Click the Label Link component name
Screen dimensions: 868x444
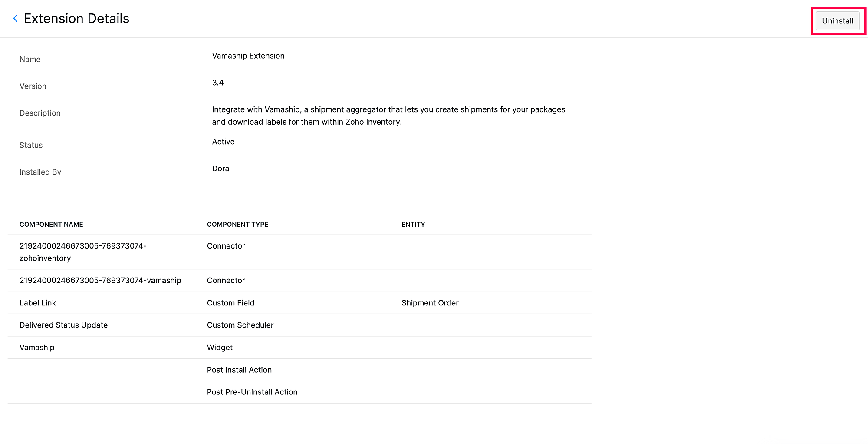[38, 303]
